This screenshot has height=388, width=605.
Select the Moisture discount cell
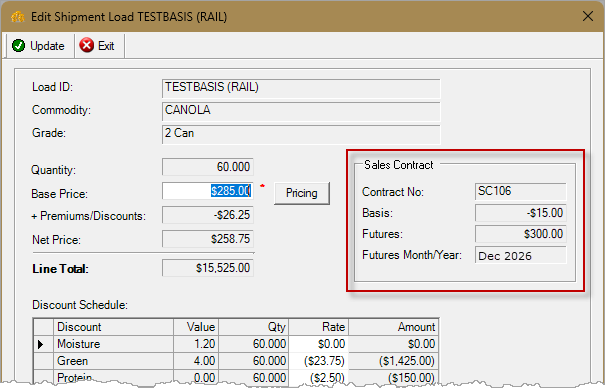tap(113, 344)
